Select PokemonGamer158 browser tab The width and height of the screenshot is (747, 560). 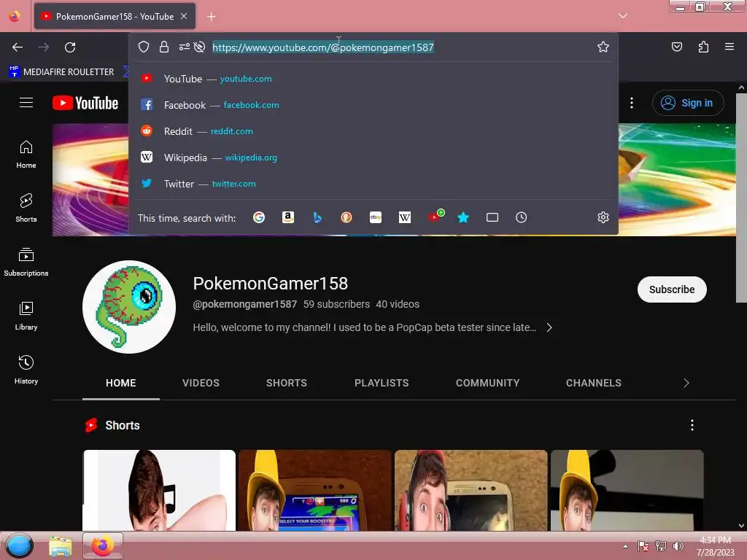point(115,16)
